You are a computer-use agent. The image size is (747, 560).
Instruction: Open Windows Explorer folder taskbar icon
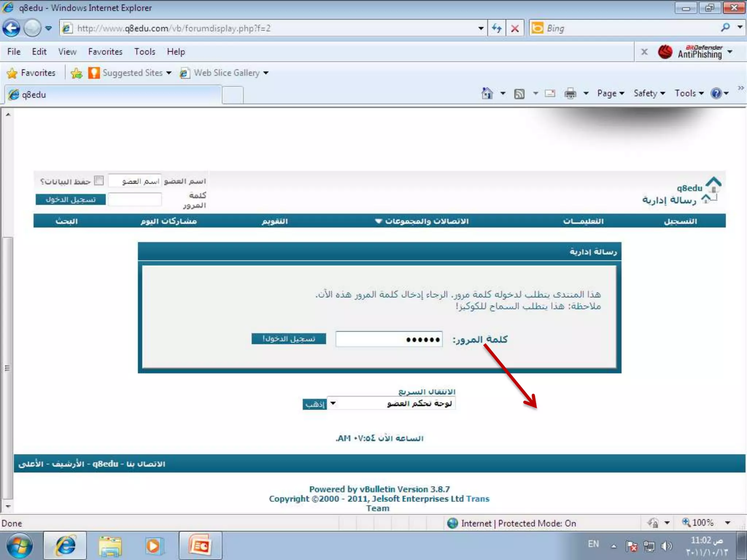[x=110, y=546]
